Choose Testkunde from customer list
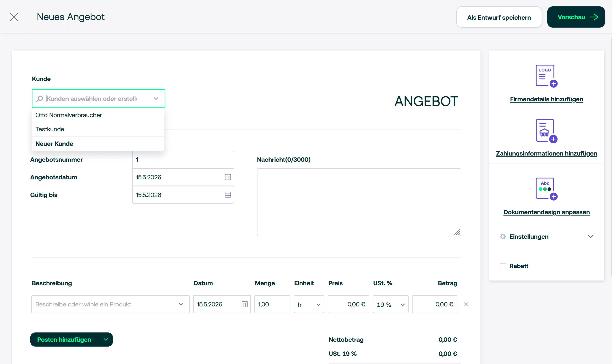Image resolution: width=612 pixels, height=364 pixels. pos(98,129)
